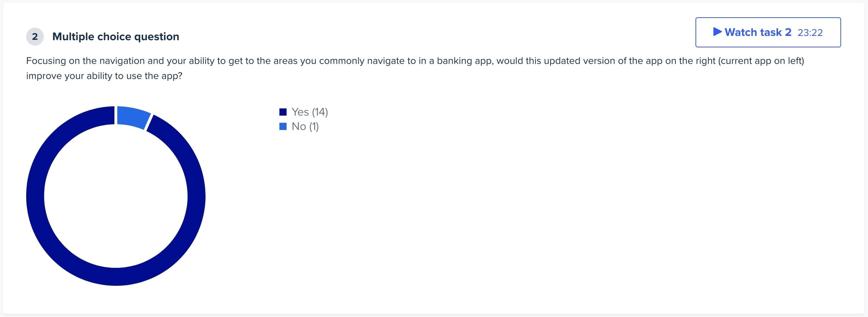Select the Yes (14) legend label
This screenshot has height=317, width=868.
(310, 112)
